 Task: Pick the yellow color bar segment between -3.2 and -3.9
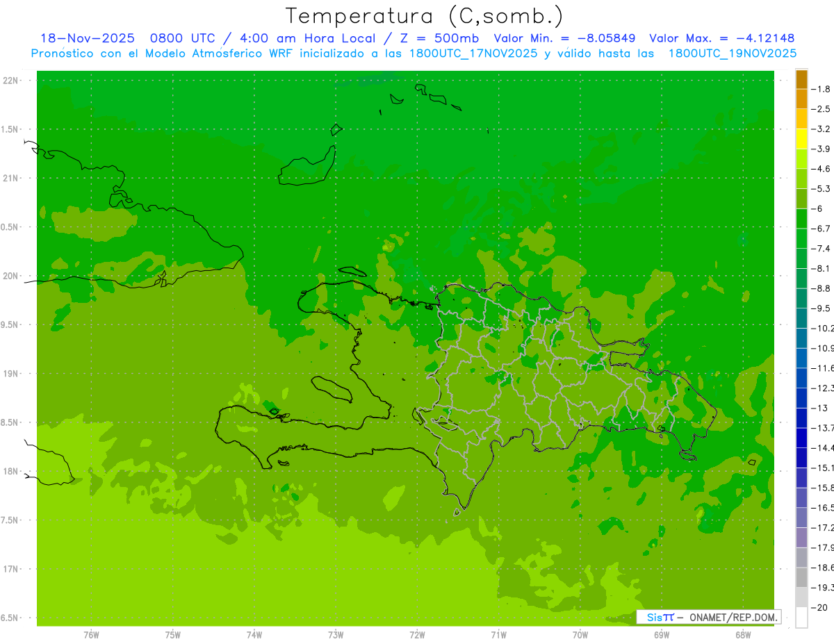pyautogui.click(x=801, y=139)
